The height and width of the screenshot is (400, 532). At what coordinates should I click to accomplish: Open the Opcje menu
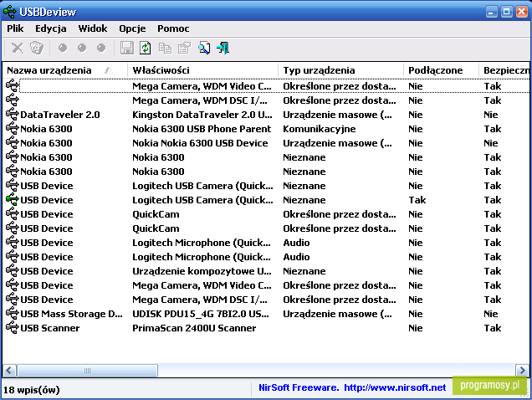[x=132, y=28]
